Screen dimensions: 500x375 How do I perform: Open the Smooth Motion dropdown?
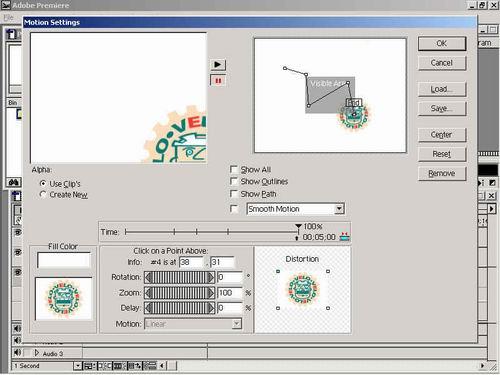point(339,209)
